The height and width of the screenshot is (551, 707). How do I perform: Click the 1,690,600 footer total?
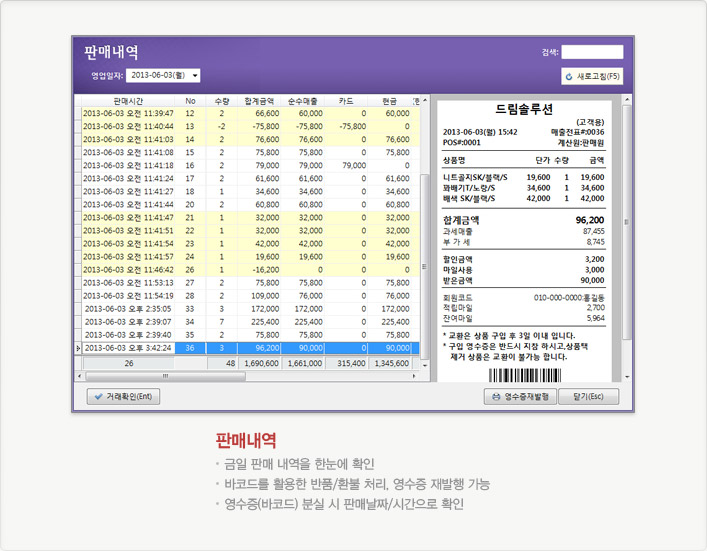pyautogui.click(x=261, y=363)
